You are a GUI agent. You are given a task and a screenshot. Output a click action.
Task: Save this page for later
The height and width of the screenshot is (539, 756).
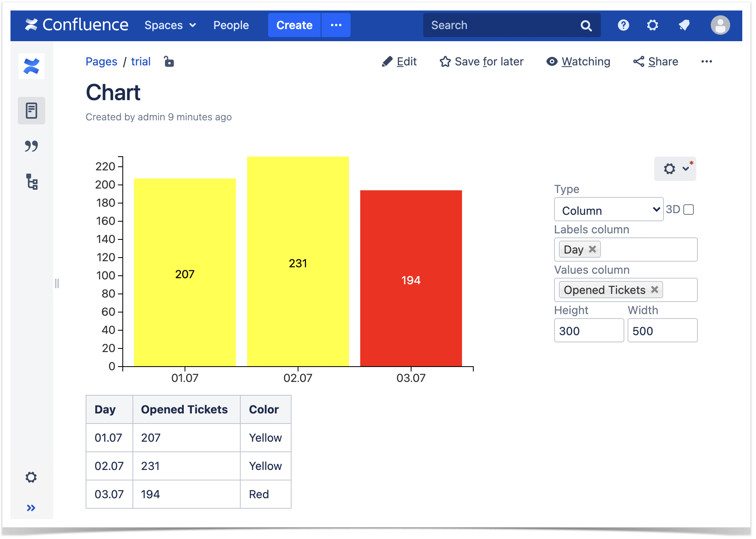[482, 61]
